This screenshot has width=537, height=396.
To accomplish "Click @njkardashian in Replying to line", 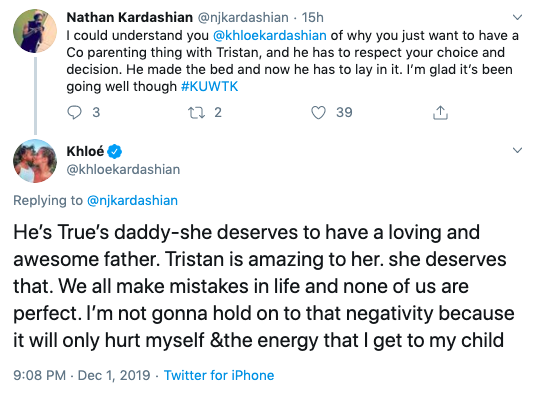I will click(x=133, y=200).
